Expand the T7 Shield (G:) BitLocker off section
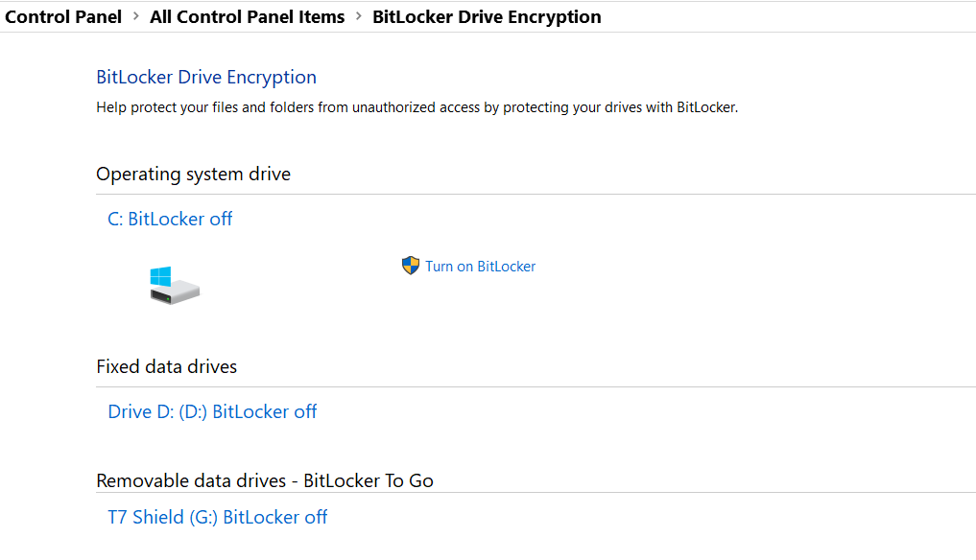This screenshot has height=560, width=976. tap(217, 516)
